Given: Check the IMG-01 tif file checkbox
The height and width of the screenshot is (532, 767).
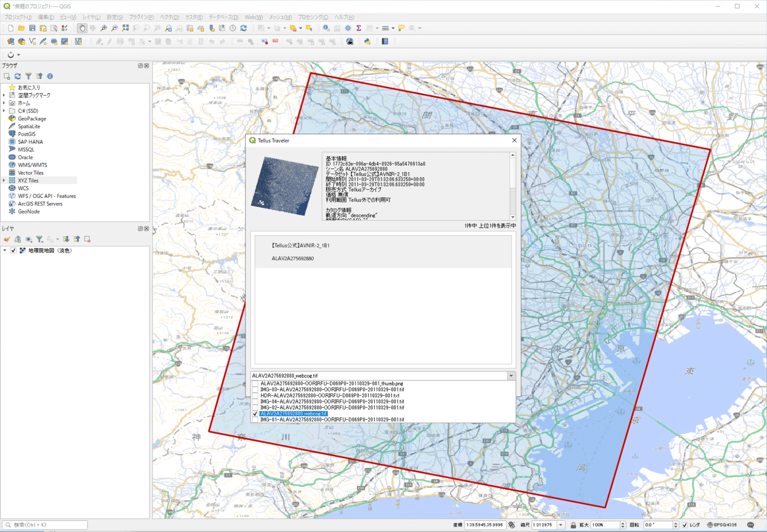Looking at the screenshot, I should click(x=255, y=420).
